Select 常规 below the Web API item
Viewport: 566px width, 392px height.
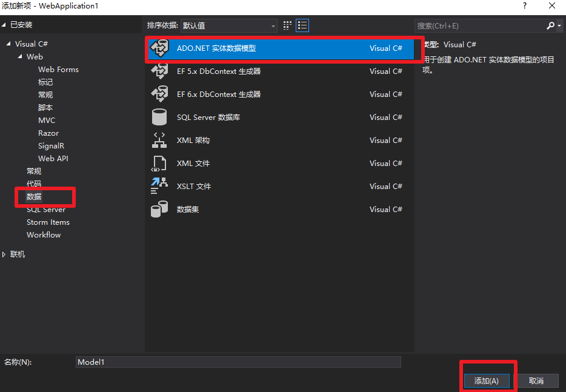pos(34,171)
